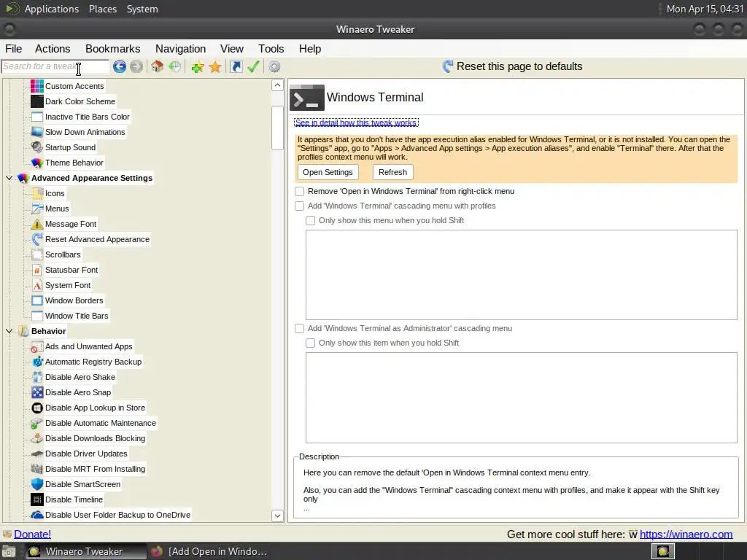Screen dimensions: 747x560
Task: Collapse the Behavior tree node
Action: coord(9,331)
